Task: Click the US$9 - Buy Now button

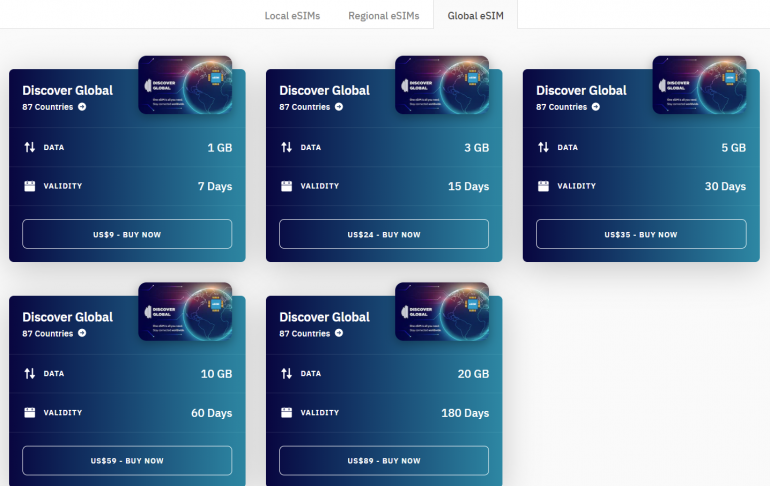Action: pyautogui.click(x=127, y=234)
